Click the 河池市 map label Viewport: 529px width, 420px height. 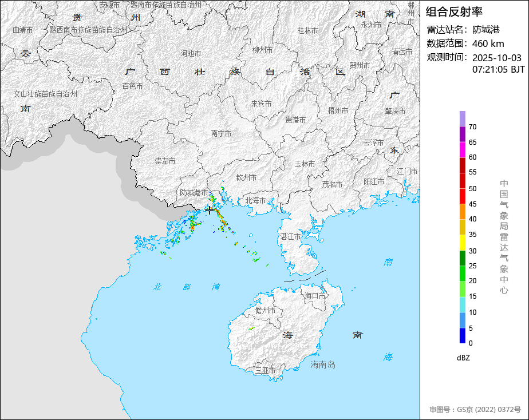coord(191,54)
